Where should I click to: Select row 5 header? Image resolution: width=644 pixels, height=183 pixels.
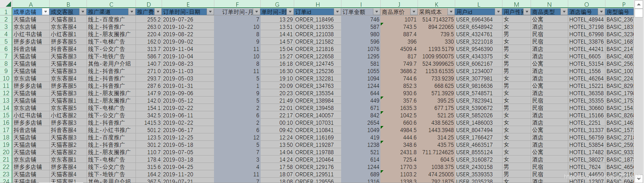pyautogui.click(x=6, y=42)
